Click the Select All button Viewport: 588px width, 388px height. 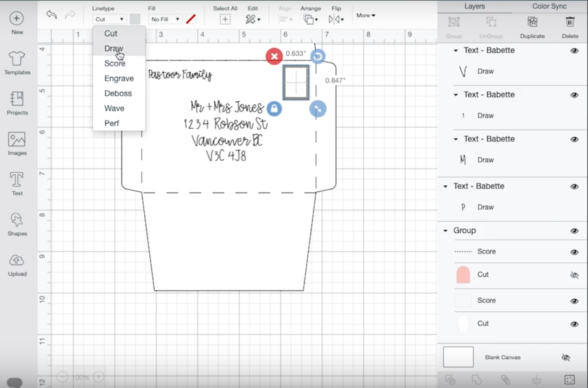225,19
